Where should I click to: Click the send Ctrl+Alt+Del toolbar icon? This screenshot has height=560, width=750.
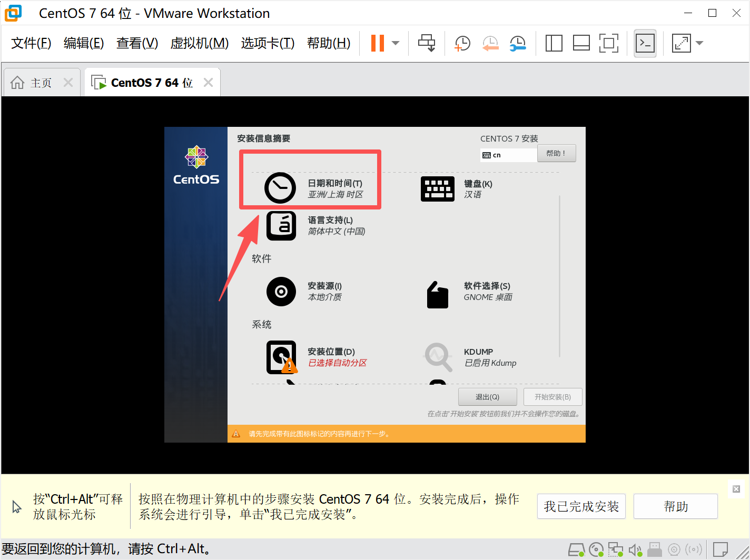point(427,43)
